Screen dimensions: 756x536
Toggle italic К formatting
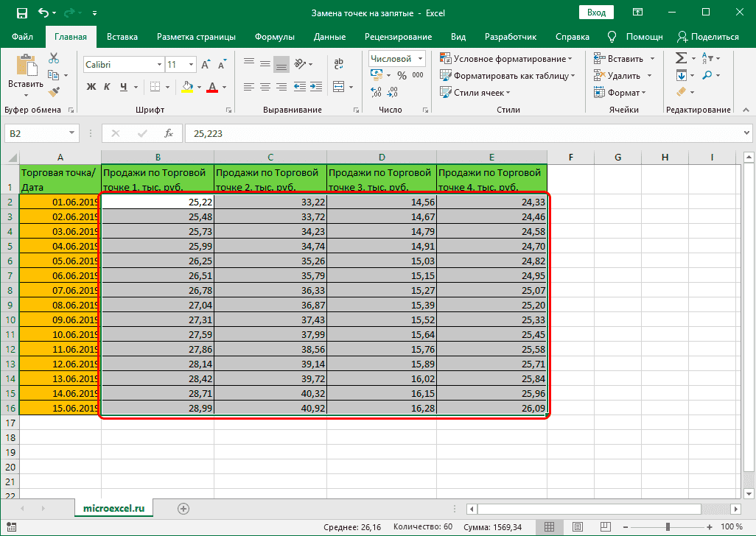click(108, 87)
